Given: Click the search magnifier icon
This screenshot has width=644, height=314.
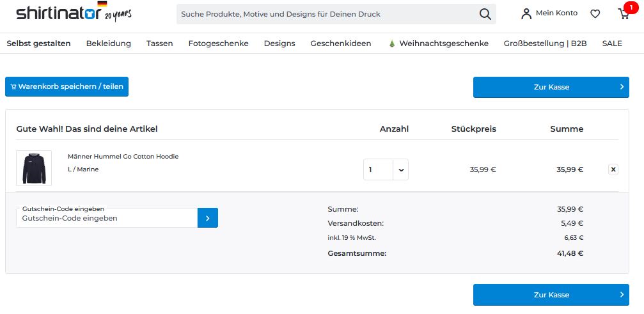Looking at the screenshot, I should point(485,14).
